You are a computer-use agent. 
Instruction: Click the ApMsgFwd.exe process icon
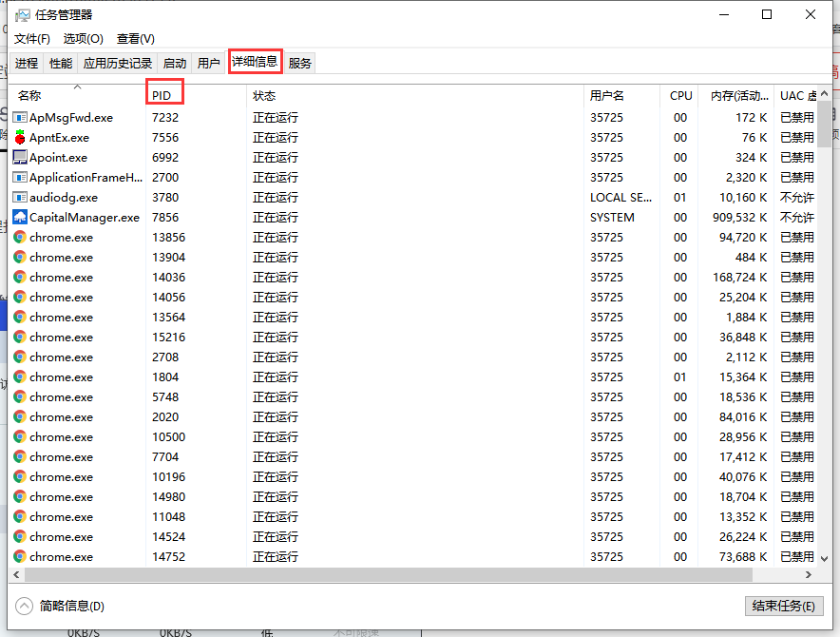click(x=21, y=117)
